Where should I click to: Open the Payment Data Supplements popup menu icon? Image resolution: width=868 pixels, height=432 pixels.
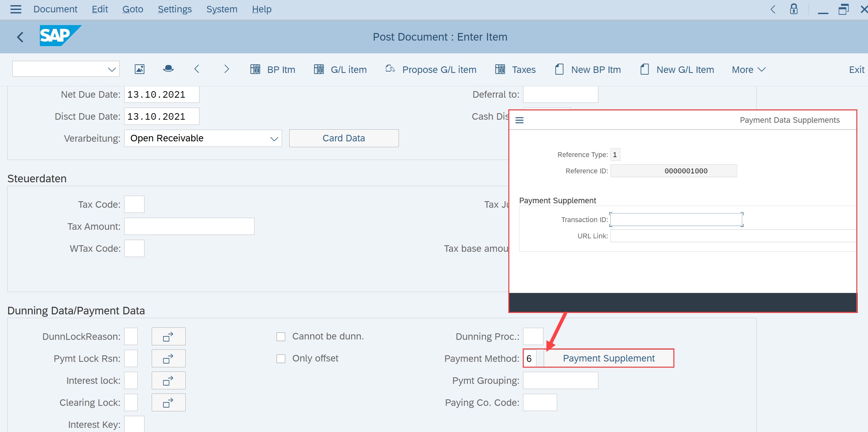point(519,120)
